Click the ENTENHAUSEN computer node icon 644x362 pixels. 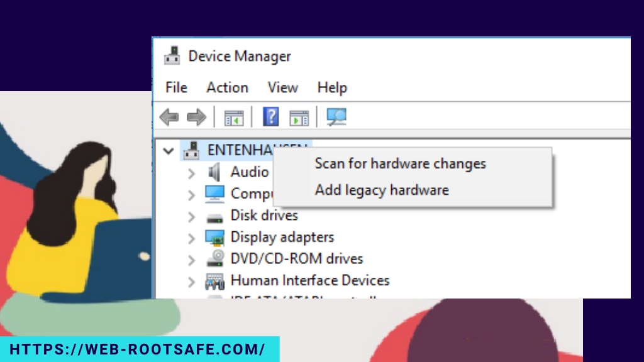(191, 150)
